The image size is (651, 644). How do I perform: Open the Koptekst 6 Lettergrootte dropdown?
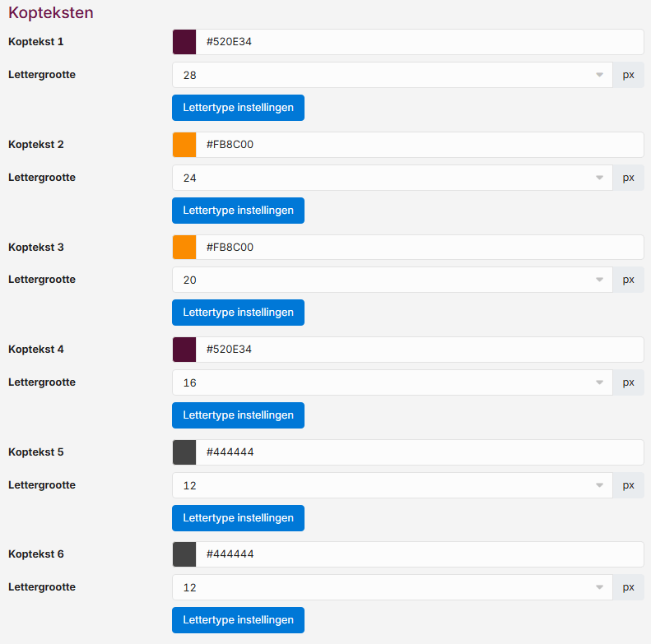[392, 587]
